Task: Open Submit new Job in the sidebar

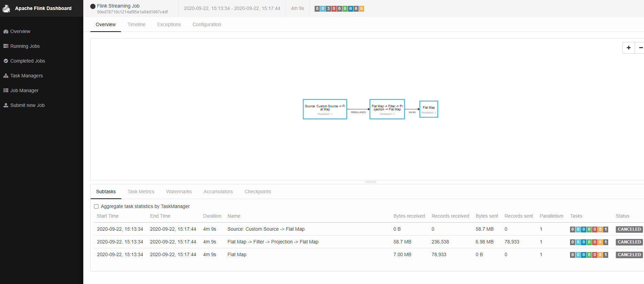Action: 24,105
